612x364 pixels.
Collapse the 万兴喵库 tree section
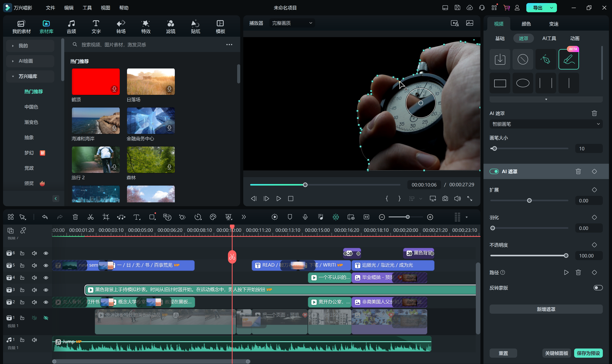[13, 77]
